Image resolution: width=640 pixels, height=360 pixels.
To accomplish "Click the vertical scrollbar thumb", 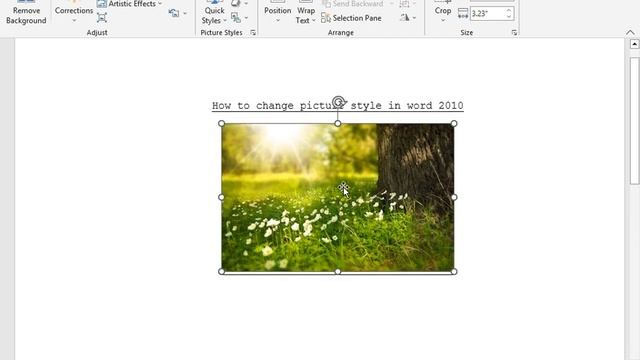I will (635, 120).
